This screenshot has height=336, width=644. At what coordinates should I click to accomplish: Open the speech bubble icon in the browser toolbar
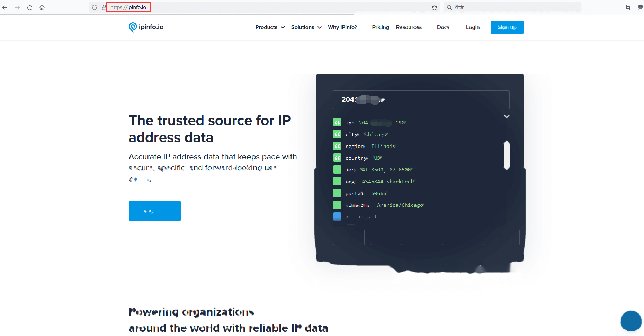640,7
